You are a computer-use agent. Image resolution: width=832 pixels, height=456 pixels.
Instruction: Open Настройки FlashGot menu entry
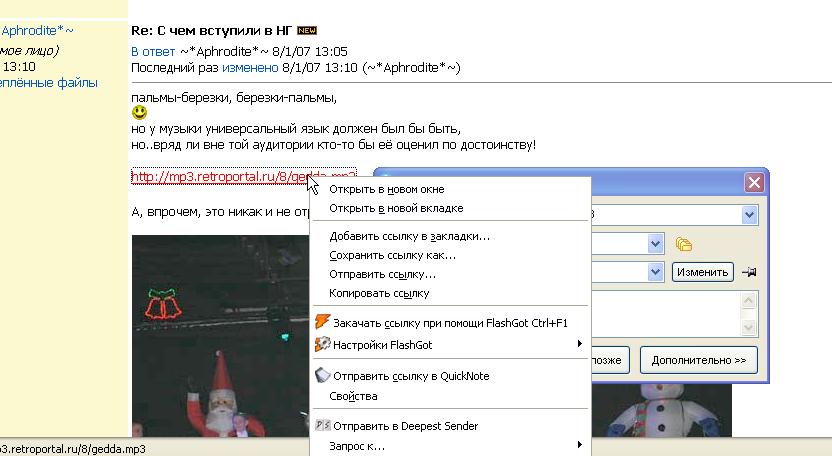tap(450, 345)
